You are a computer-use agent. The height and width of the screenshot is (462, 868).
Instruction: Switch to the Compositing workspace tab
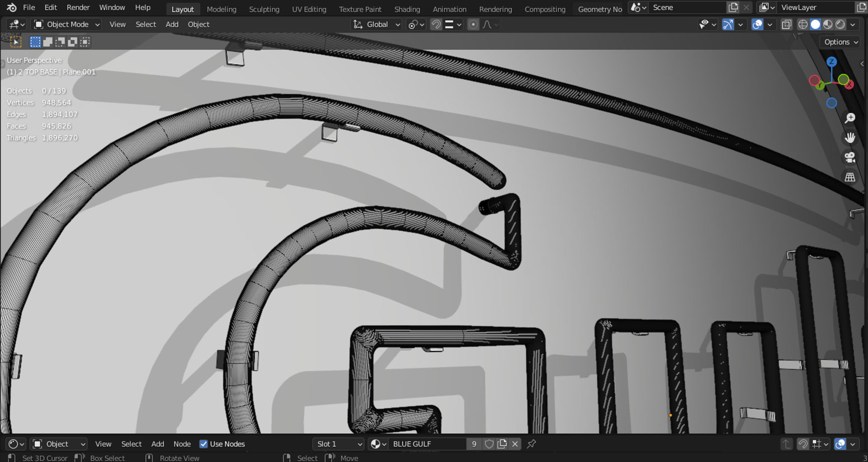pyautogui.click(x=545, y=9)
